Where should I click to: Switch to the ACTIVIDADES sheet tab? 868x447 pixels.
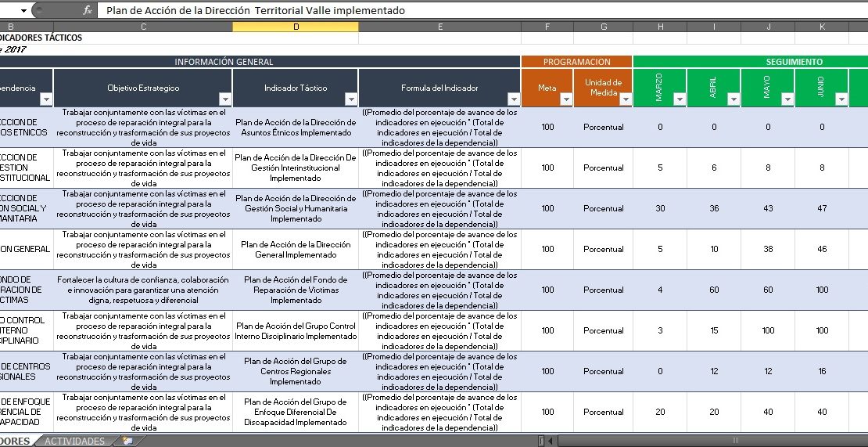click(74, 441)
